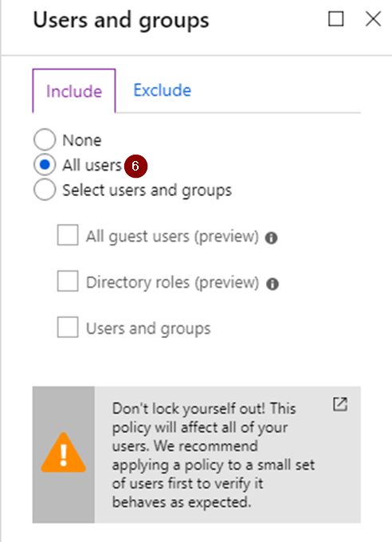Click the Select users and groups label text
The image size is (392, 542).
click(147, 190)
